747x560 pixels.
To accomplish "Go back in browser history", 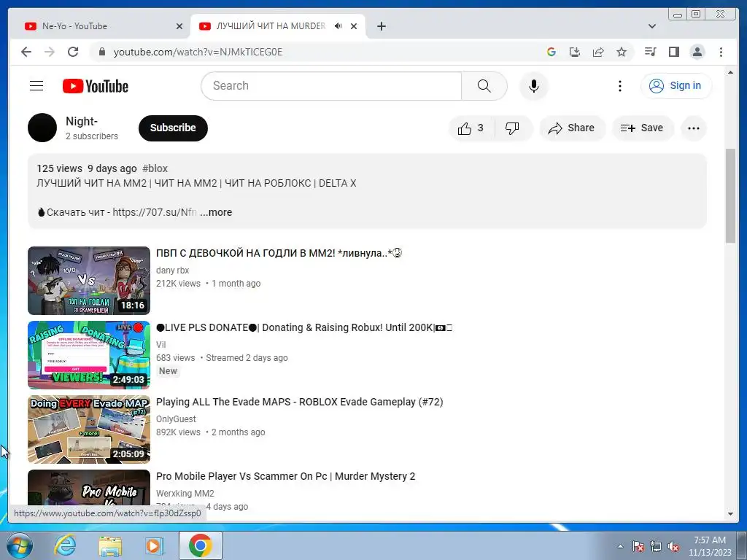I will [26, 52].
